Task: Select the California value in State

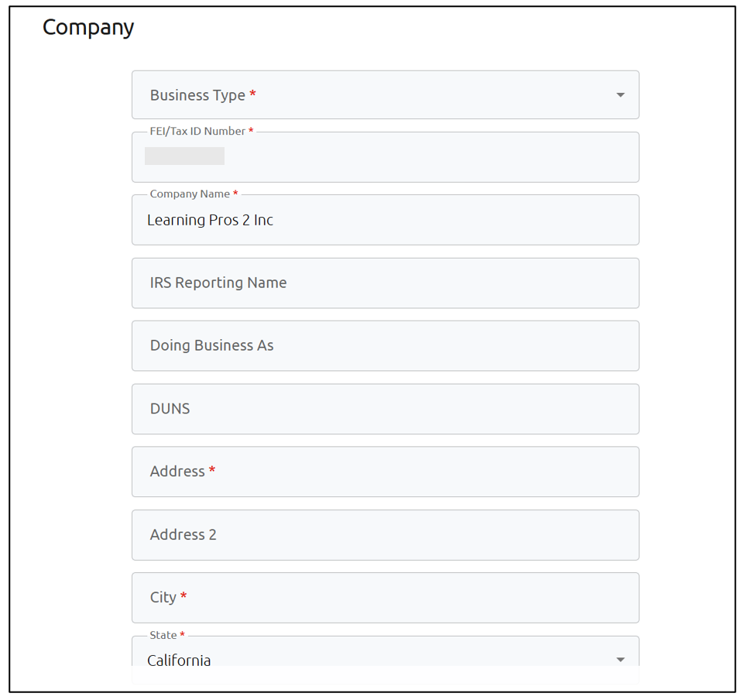Action: pyautogui.click(x=179, y=661)
